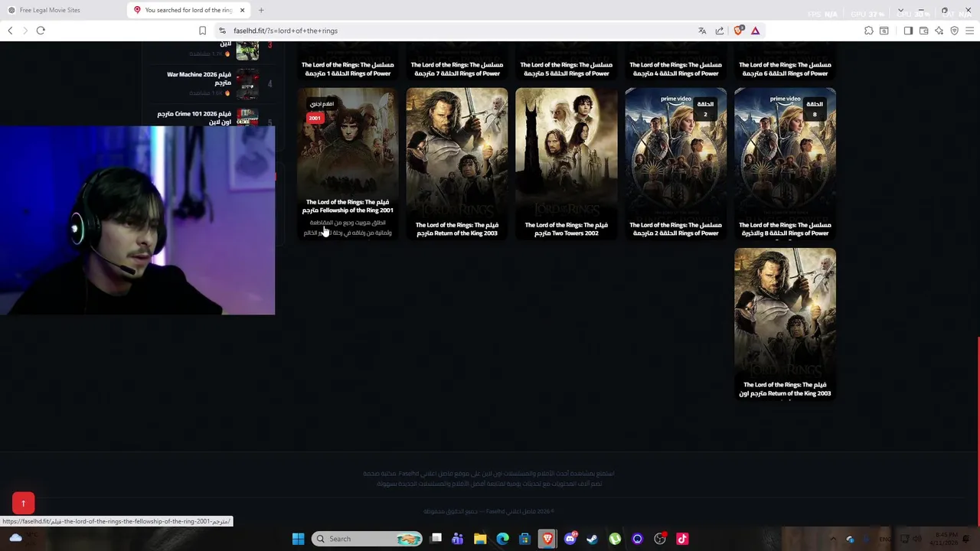Open a new browser tab
The image size is (980, 551).
(261, 10)
